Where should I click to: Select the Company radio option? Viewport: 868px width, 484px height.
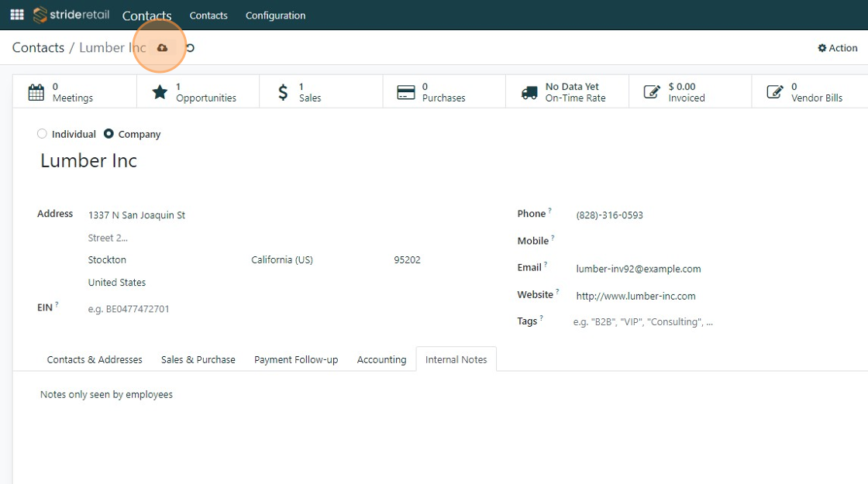(108, 134)
